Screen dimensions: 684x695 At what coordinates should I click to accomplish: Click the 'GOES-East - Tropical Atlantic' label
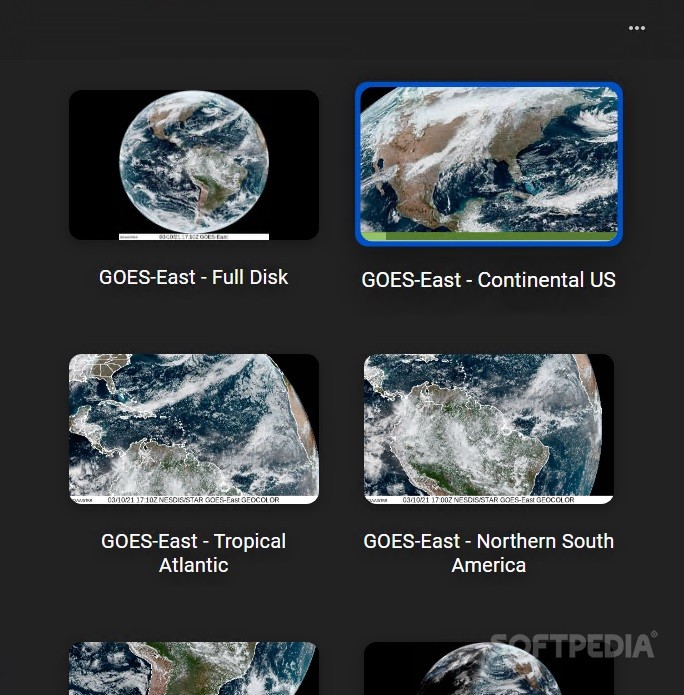click(x=194, y=553)
